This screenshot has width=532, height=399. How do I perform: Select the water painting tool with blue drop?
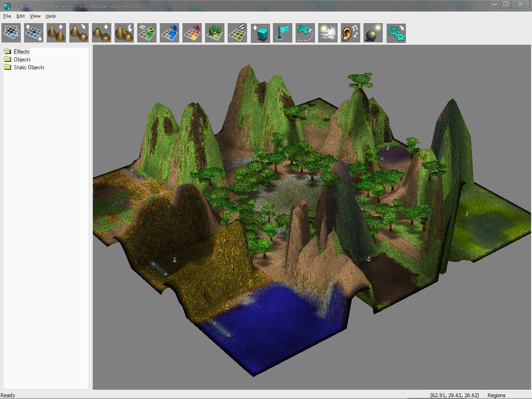tap(169, 33)
